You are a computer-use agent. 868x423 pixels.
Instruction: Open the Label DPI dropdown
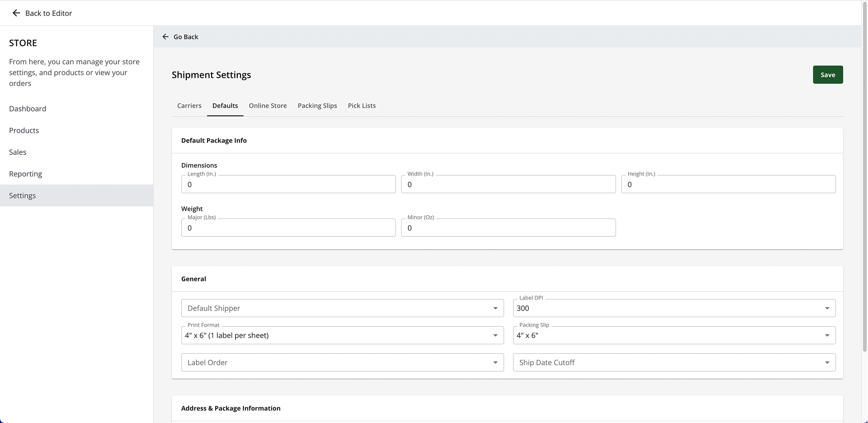[x=674, y=308]
